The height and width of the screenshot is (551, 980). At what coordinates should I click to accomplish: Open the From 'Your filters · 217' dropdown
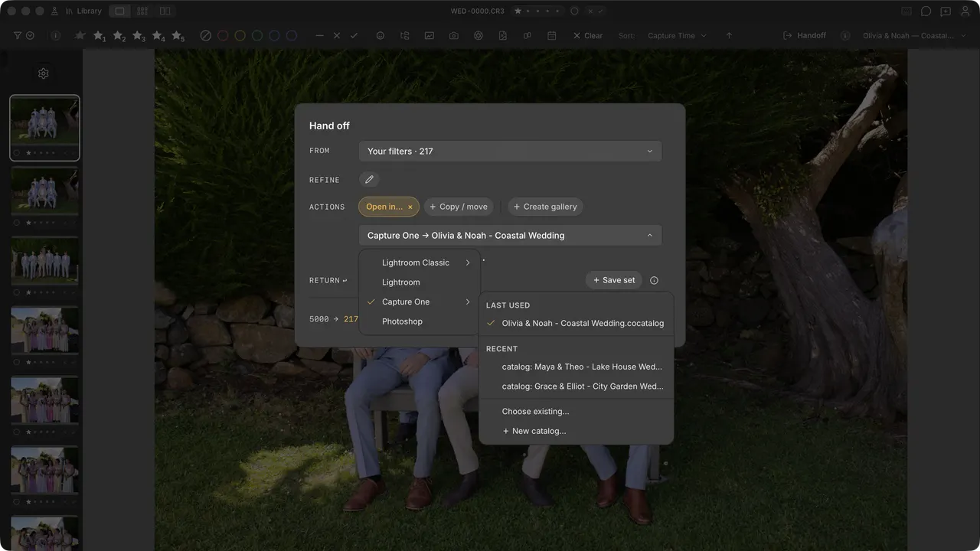[510, 152]
